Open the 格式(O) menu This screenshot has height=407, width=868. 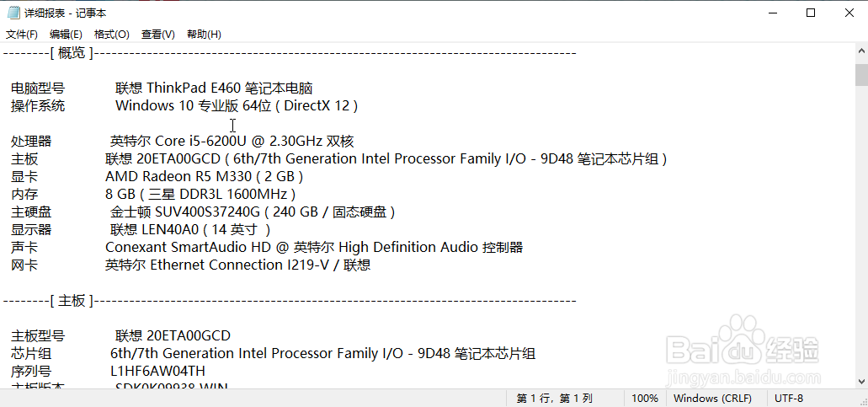coord(112,35)
